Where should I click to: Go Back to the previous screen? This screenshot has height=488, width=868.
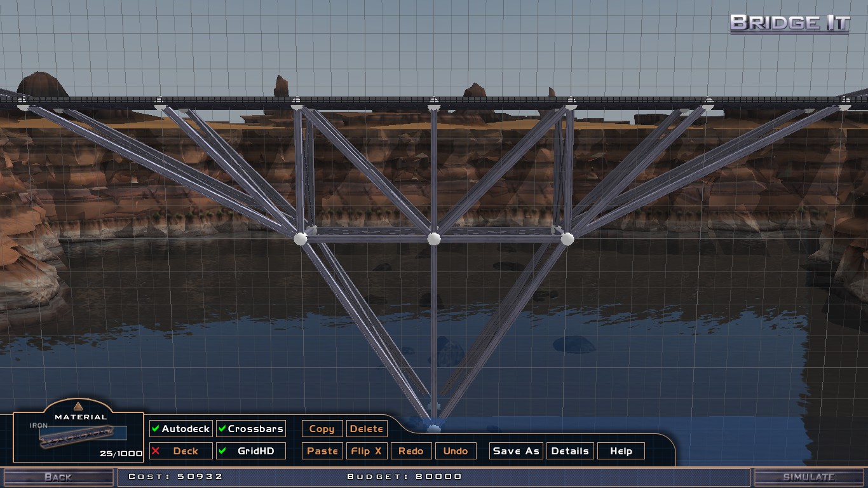pos(58,477)
